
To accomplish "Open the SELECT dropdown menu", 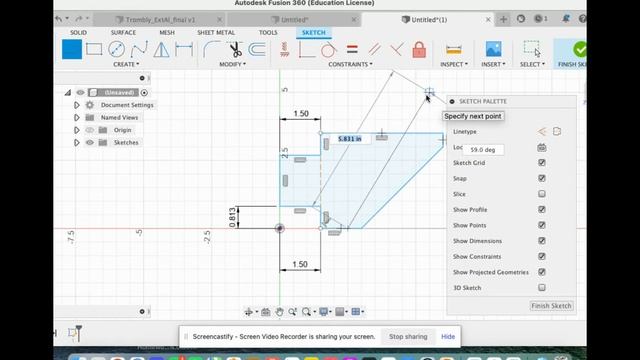I will click(x=532, y=64).
